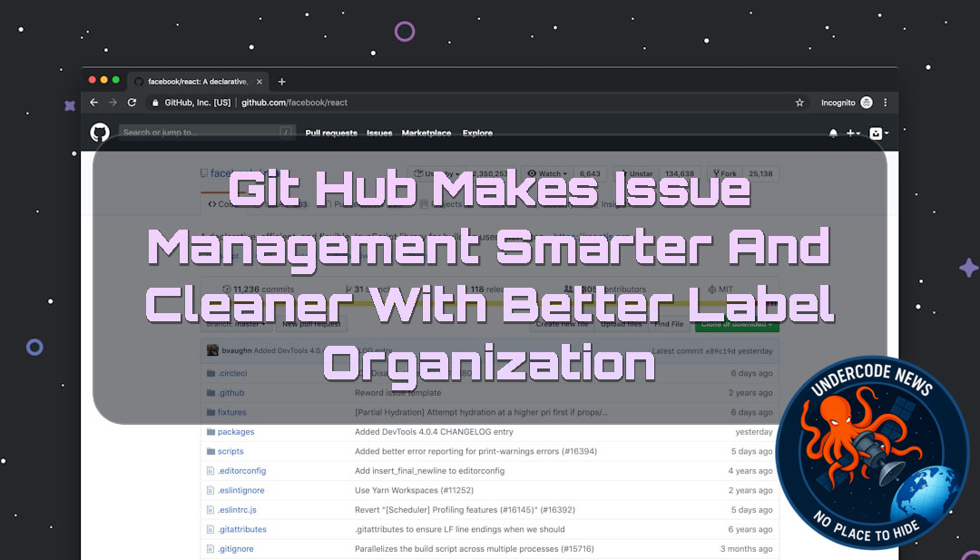Open the user avatar dropdown
Viewport: 980px width, 560px height.
[879, 133]
